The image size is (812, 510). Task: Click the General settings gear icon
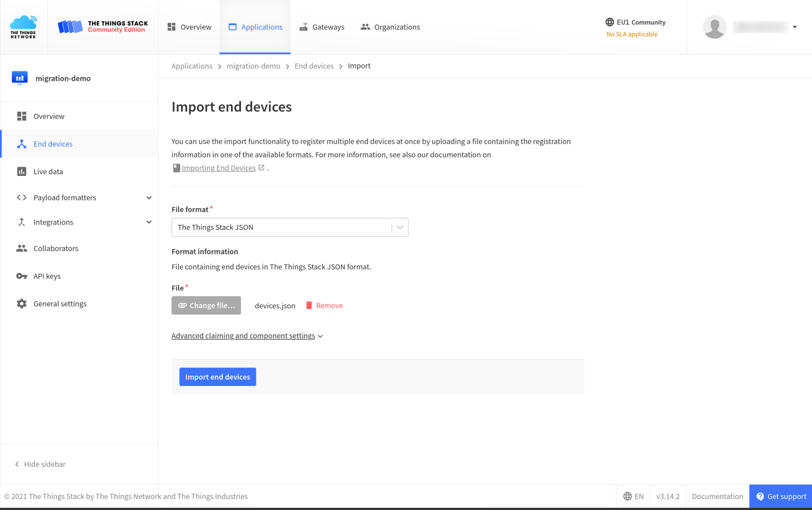pyautogui.click(x=22, y=303)
